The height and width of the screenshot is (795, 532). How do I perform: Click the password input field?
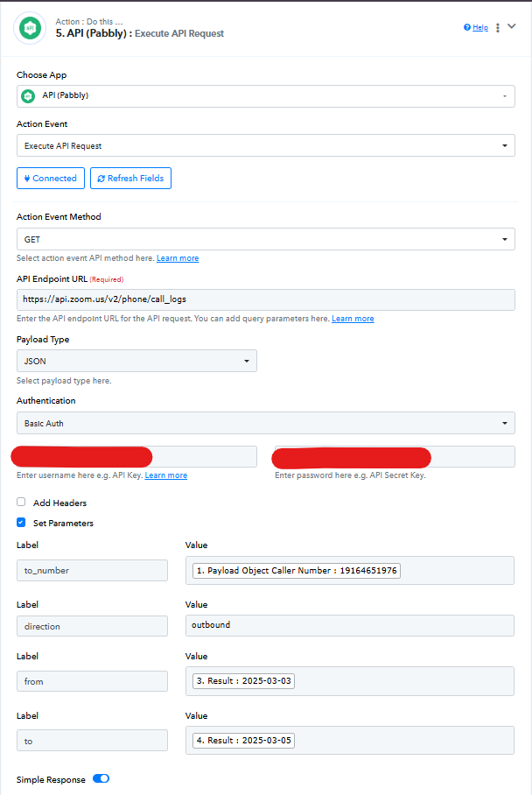pyautogui.click(x=395, y=457)
